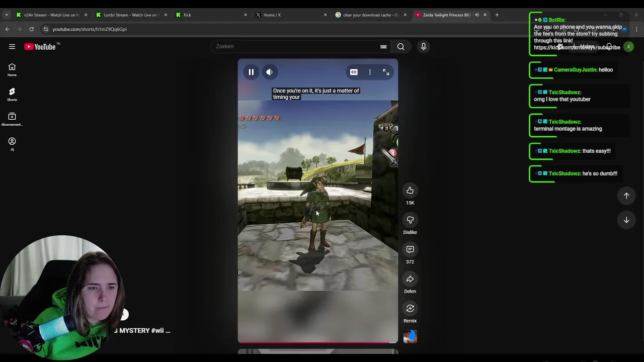The width and height of the screenshot is (644, 362).
Task: Close the n24n Stream tab
Action: (x=86, y=15)
